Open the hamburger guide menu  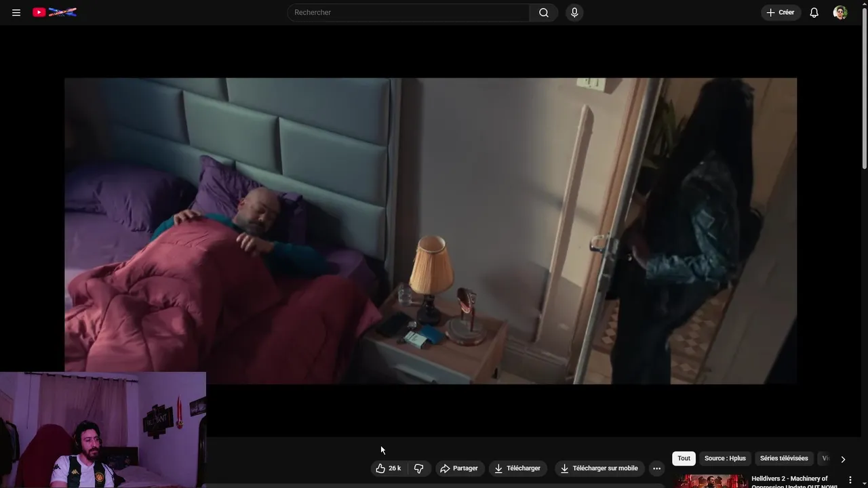16,12
